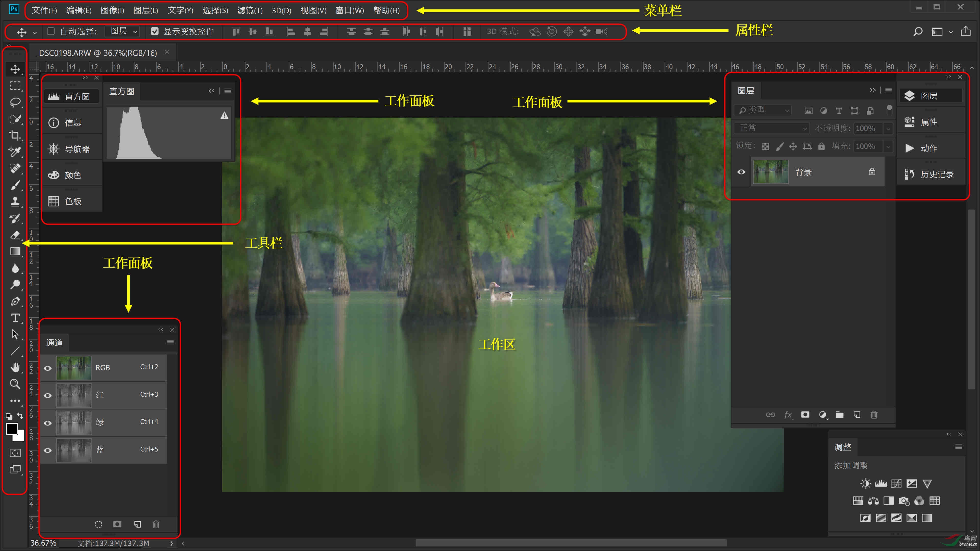Pick the Clone Stamp tool
The height and width of the screenshot is (551, 980).
(15, 202)
